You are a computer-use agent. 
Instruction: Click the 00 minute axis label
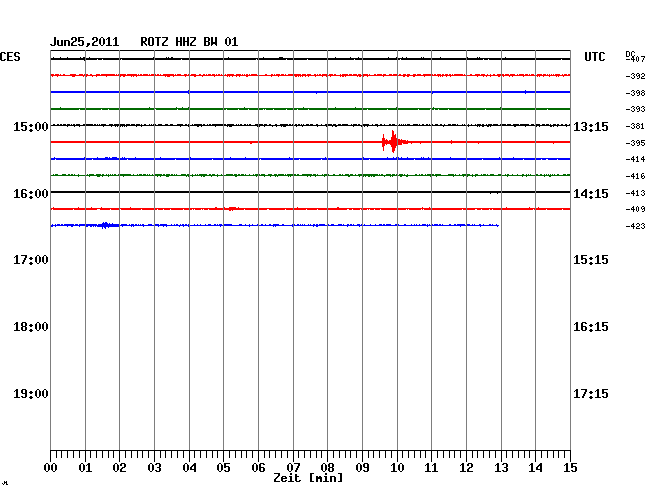(50, 468)
